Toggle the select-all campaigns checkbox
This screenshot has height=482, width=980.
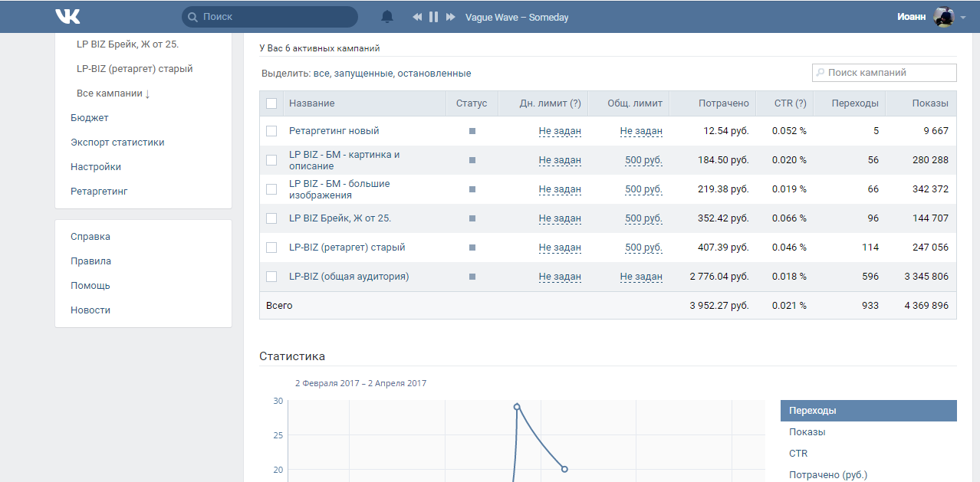click(271, 103)
